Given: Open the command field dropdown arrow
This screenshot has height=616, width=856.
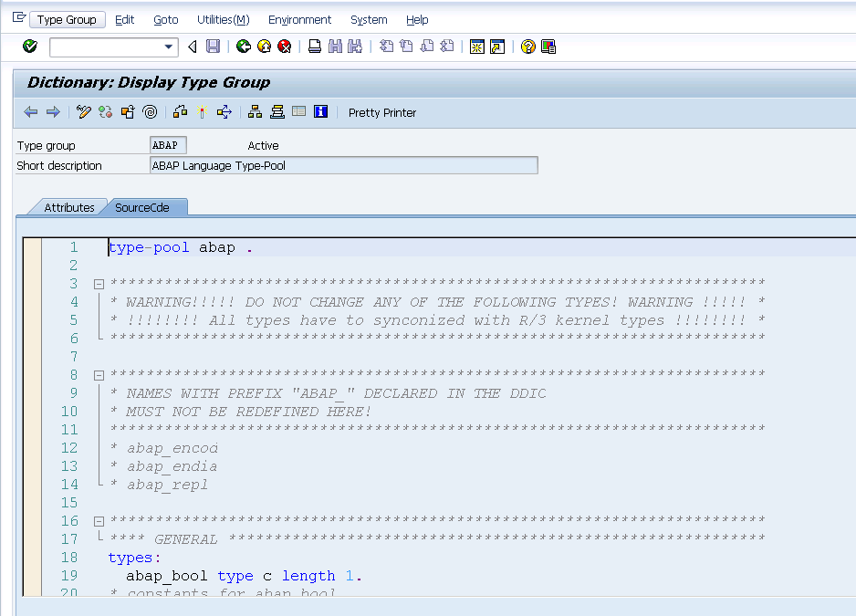Looking at the screenshot, I should pos(168,46).
